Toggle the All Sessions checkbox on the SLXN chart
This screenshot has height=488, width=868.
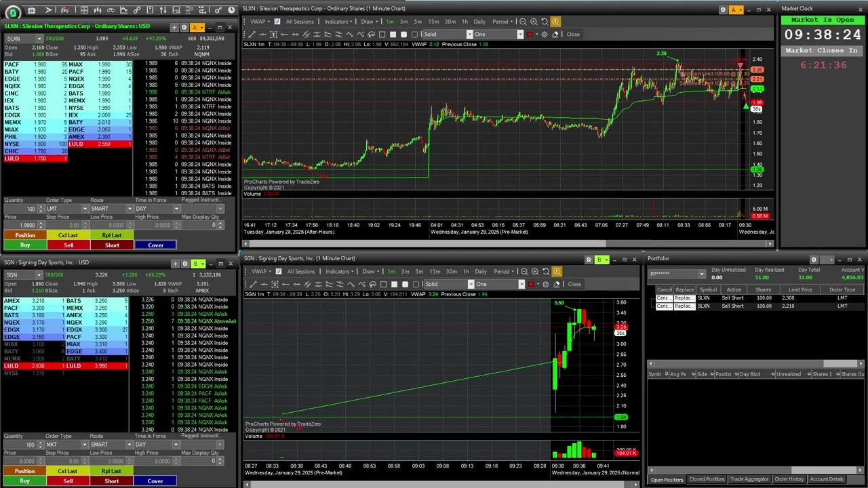(x=277, y=22)
